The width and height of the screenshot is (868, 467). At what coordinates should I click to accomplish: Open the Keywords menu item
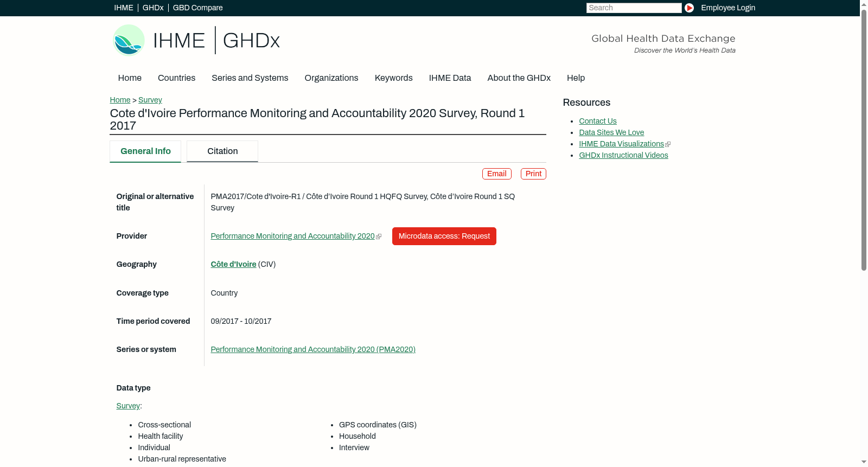point(393,78)
